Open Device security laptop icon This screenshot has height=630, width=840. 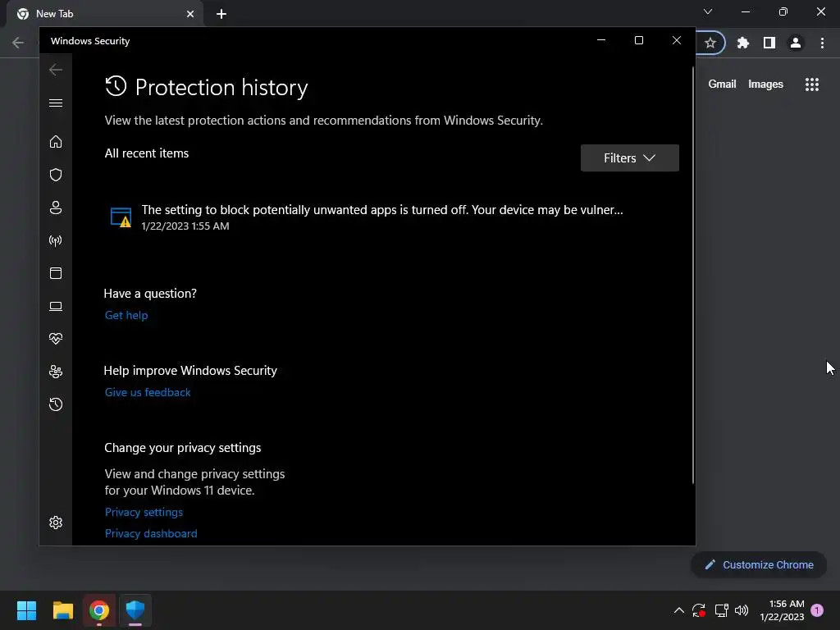(56, 306)
